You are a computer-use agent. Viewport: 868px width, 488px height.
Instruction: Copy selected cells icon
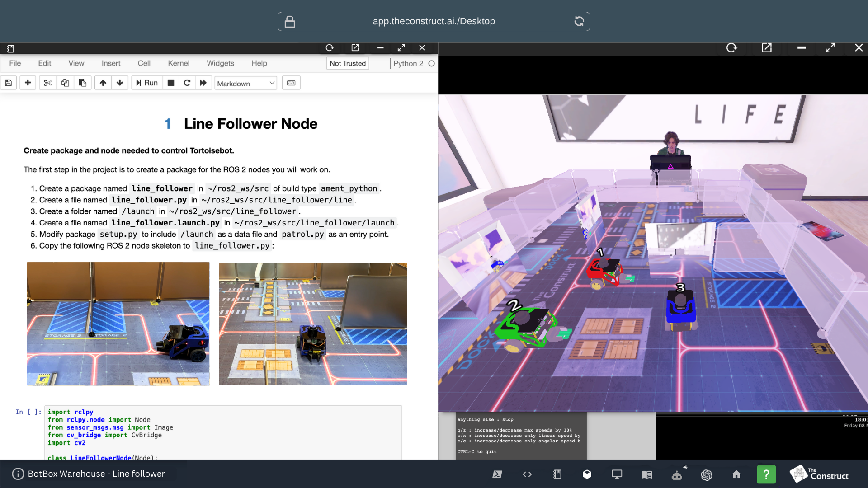click(65, 83)
